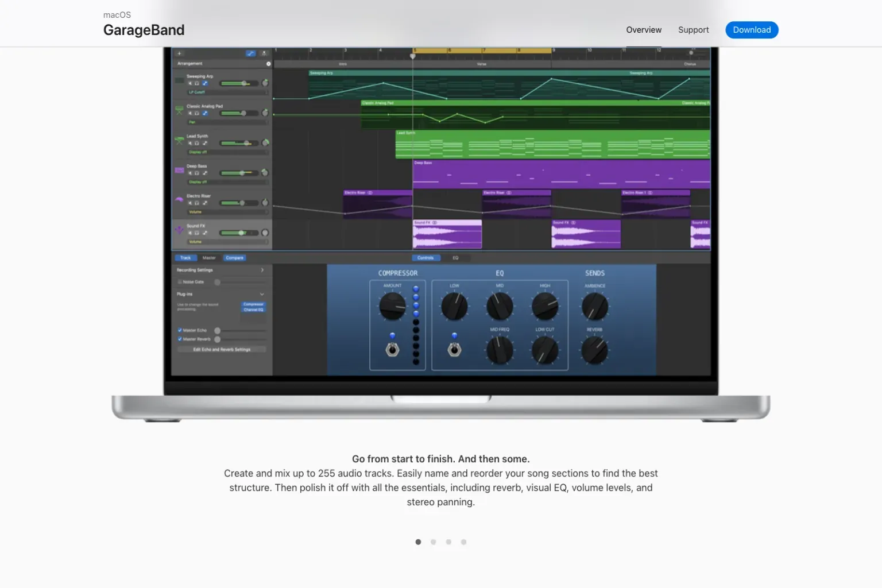Solo the Lead Synth track
Image resolution: width=882 pixels, height=588 pixels.
[197, 143]
